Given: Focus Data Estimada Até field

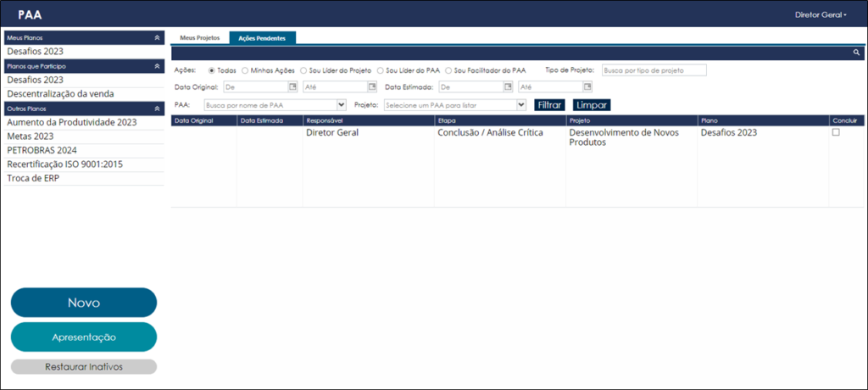Looking at the screenshot, I should click(x=550, y=86).
